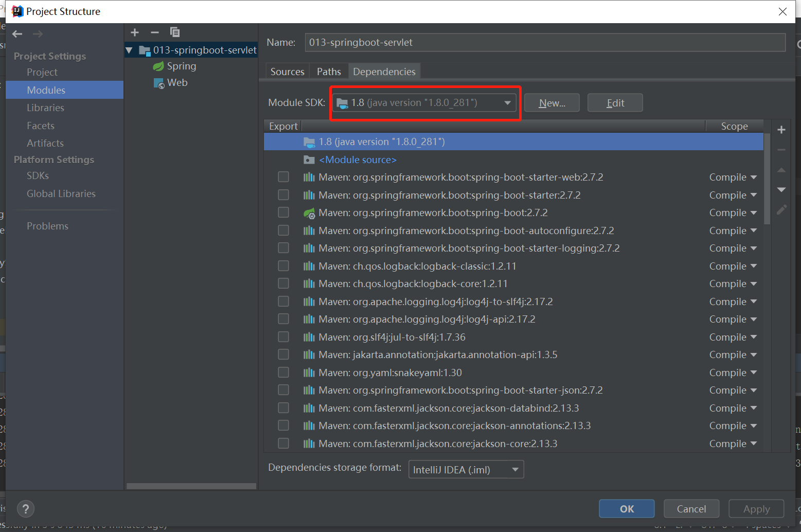Viewport: 801px width, 532px height.
Task: Select the Modules section
Action: [65, 90]
